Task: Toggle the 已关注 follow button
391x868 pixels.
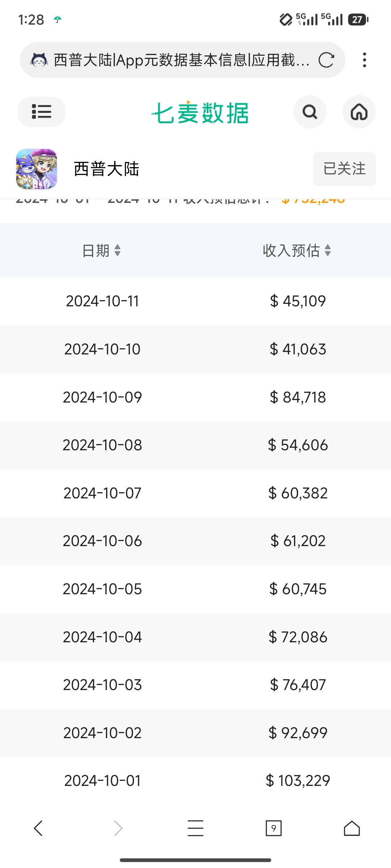Action: tap(344, 169)
